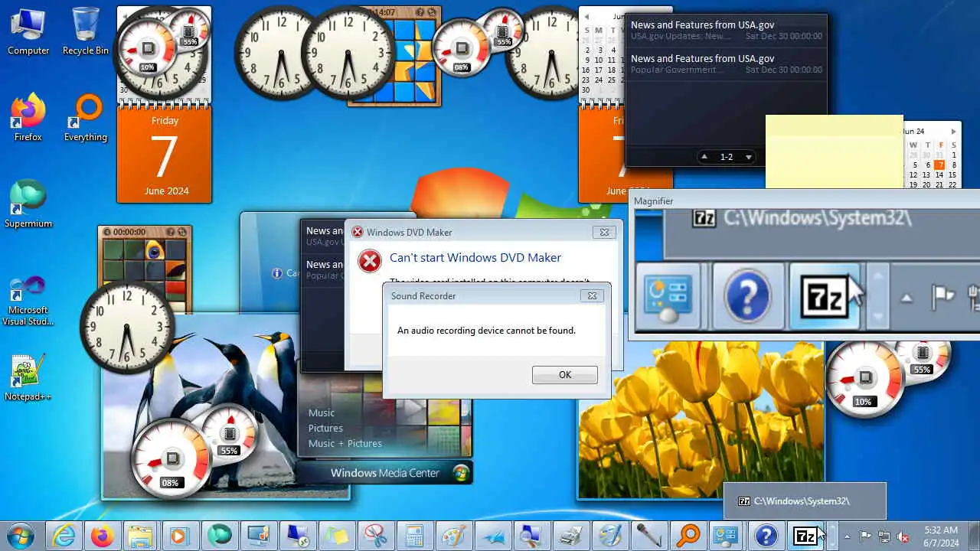Show hidden system tray icons

(x=846, y=536)
